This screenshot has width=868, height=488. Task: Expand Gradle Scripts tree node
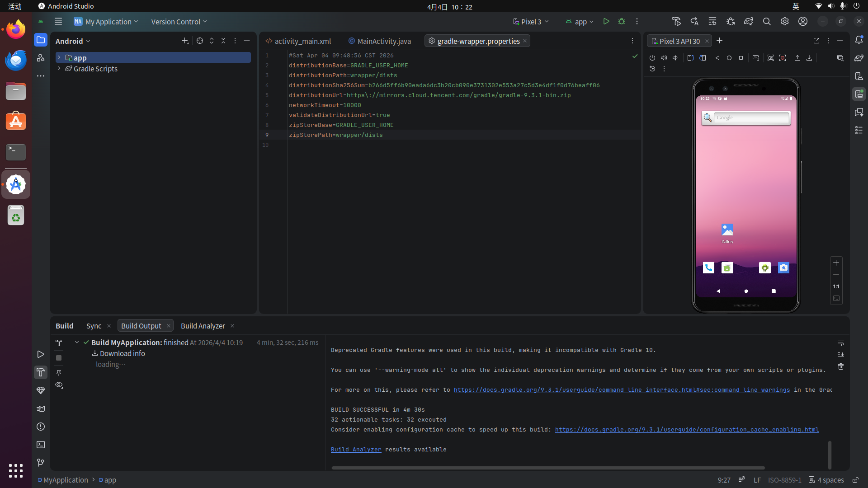tap(59, 69)
